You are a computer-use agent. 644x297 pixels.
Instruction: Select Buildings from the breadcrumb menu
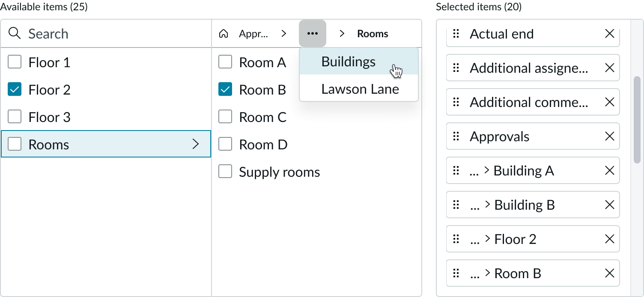348,61
